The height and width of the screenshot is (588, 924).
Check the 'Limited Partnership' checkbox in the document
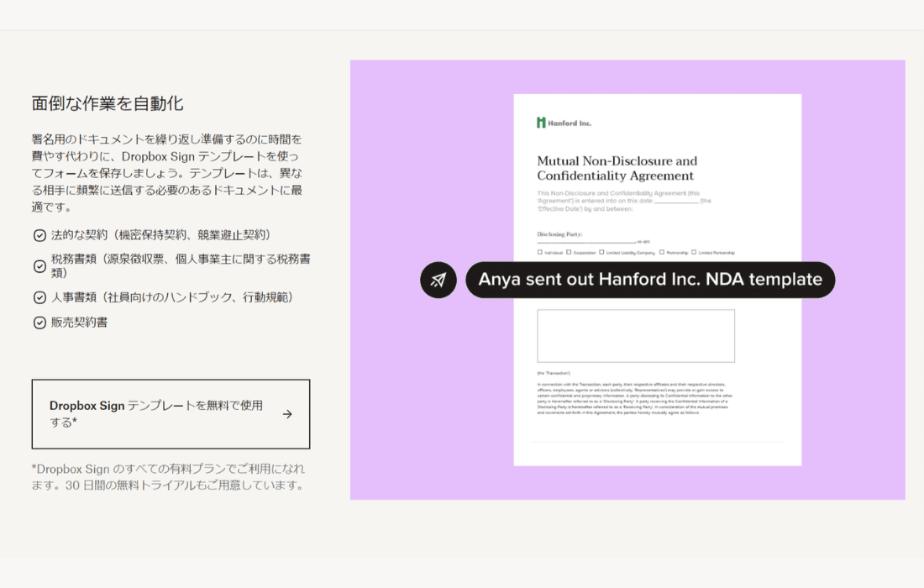694,252
